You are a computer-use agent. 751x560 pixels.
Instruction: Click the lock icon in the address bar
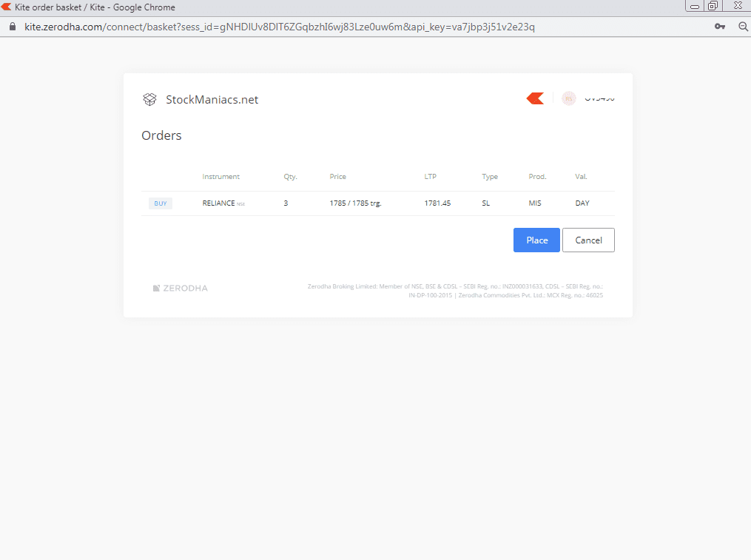tap(13, 27)
